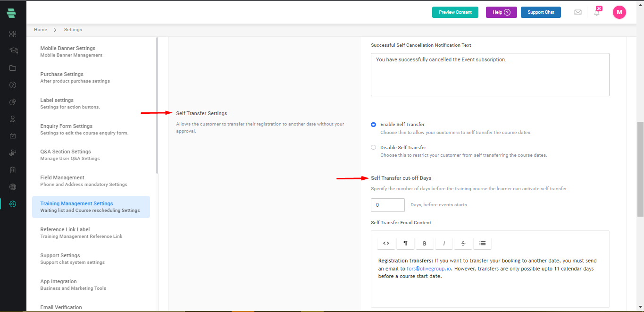This screenshot has width=644, height=312.
Task: Click the green app logo
Action: (11, 12)
